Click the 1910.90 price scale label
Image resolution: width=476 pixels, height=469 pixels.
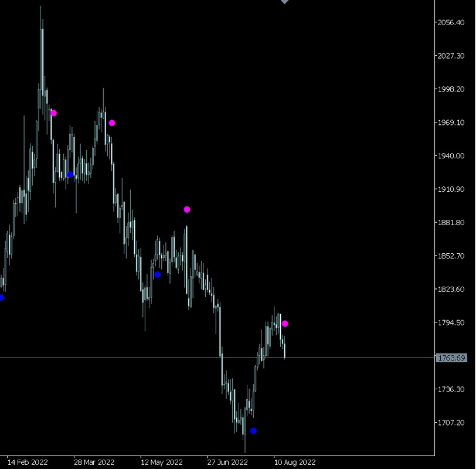coord(451,189)
